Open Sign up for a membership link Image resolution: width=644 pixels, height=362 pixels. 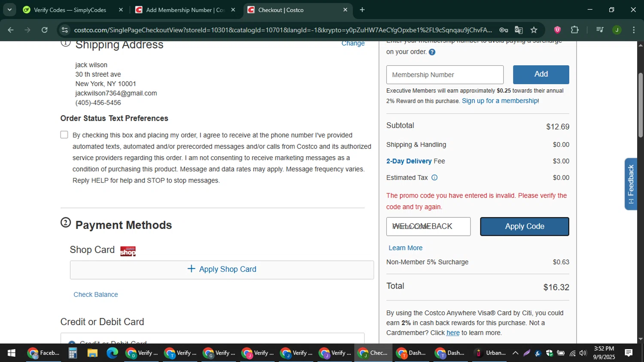[x=501, y=101]
